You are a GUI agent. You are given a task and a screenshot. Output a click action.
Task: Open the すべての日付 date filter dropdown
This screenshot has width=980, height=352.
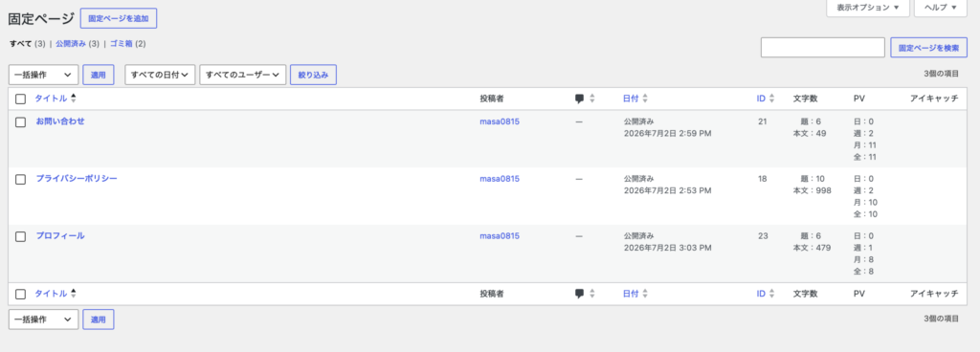(x=160, y=75)
